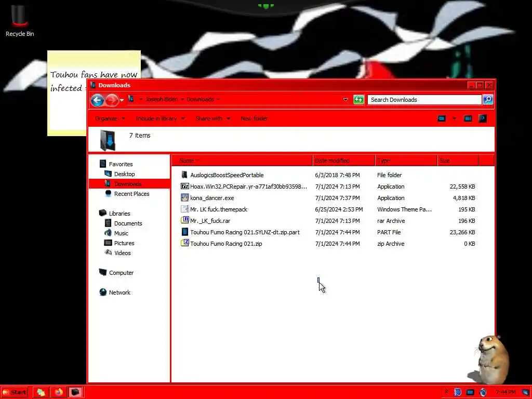Click Show desktop icon at taskbar end
Image resolution: width=532 pixels, height=399 pixels.
(526, 392)
